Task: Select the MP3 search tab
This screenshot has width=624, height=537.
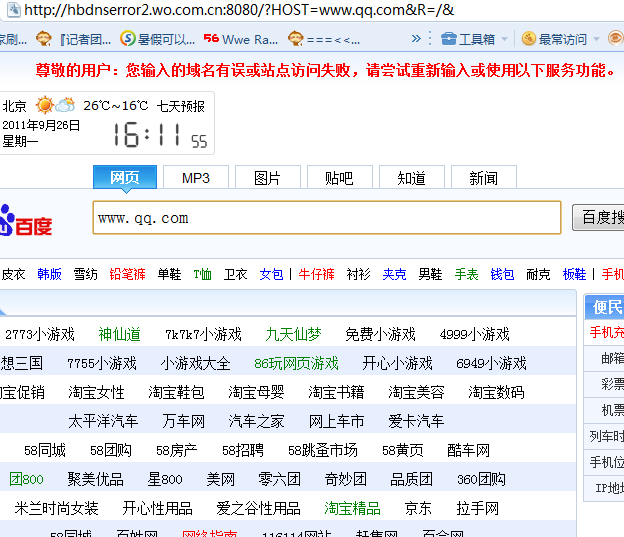Action: pos(196,178)
